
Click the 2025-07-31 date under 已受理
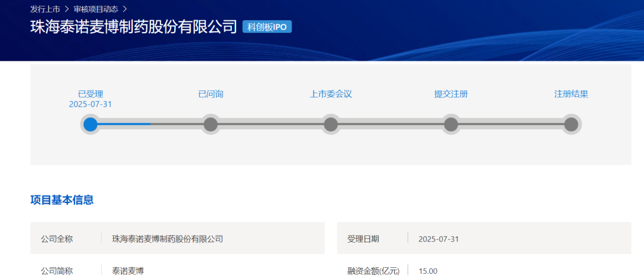pos(91,105)
